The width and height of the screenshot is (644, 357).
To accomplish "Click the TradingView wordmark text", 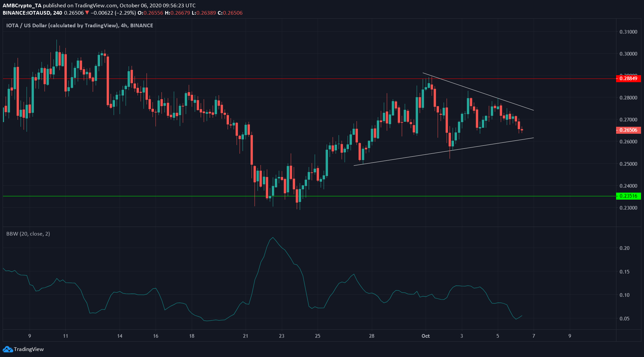I will (x=29, y=349).
